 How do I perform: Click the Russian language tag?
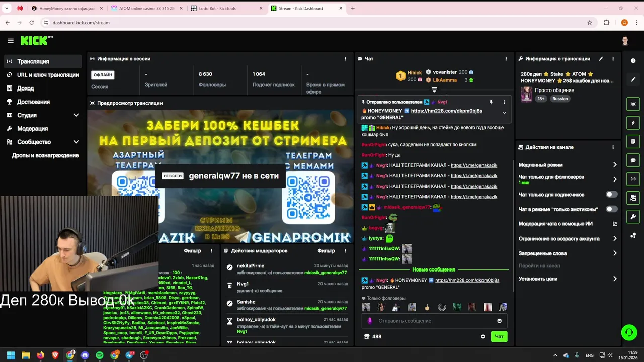[x=560, y=99]
